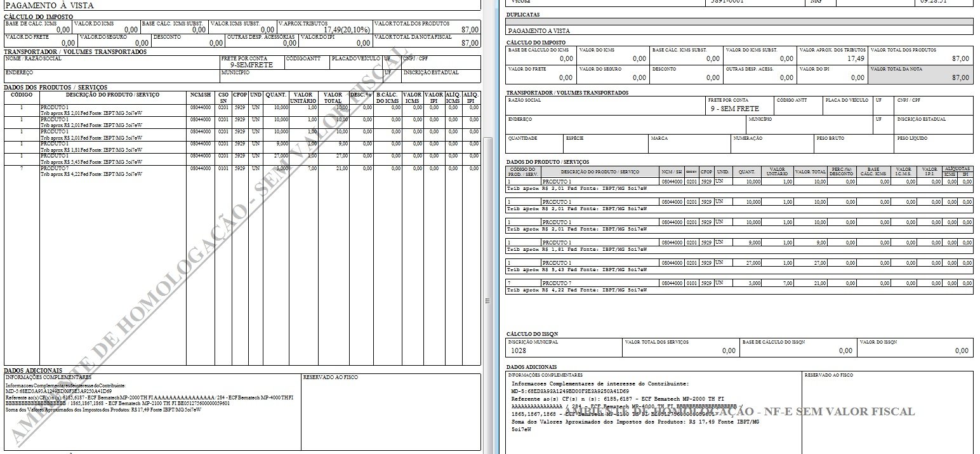Click 'NUMERAÇÃO' field in right document
The height and width of the screenshot is (454, 980).
[772, 144]
